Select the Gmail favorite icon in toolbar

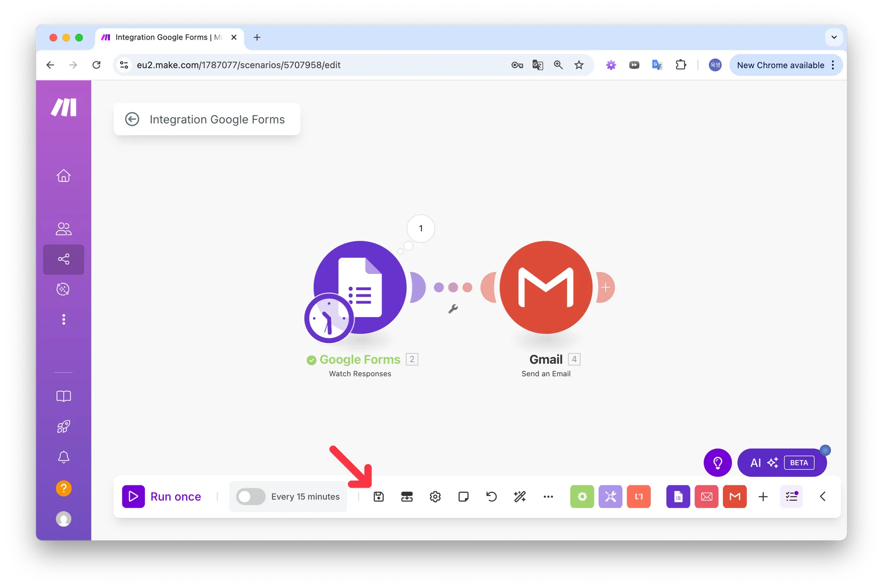coord(735,497)
